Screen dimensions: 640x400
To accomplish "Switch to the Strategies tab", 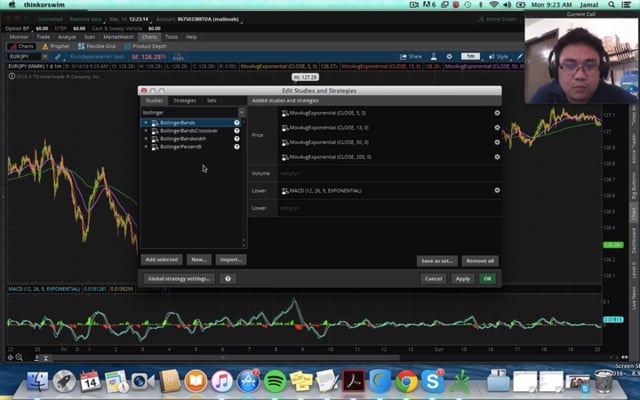I will tap(185, 101).
